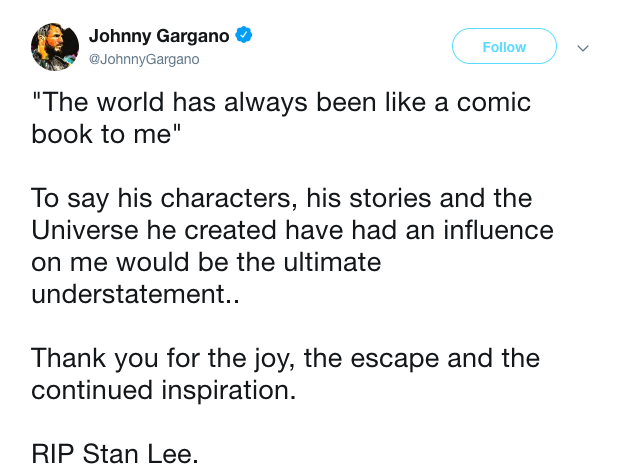Click the blue verified badge icon
The height and width of the screenshot is (475, 623).
244,36
